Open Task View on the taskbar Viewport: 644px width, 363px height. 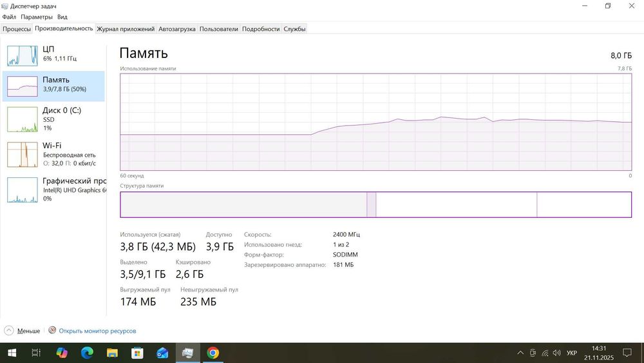tap(36, 353)
